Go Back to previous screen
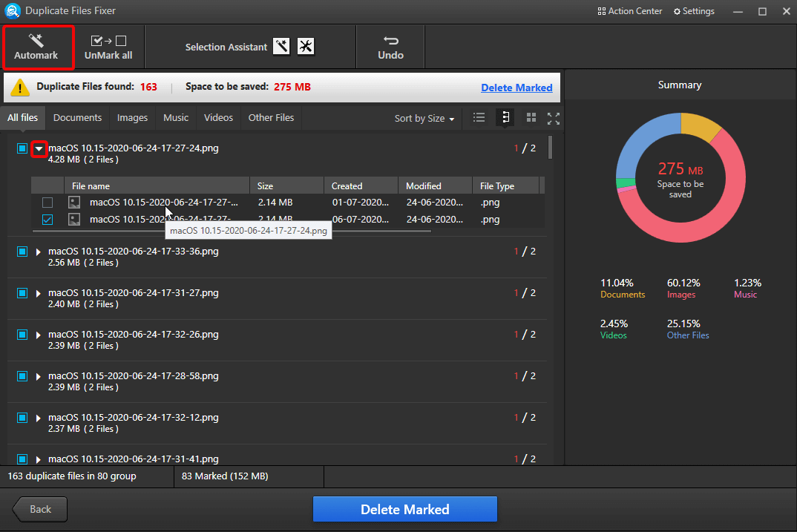Image resolution: width=797 pixels, height=532 pixels. [x=39, y=509]
